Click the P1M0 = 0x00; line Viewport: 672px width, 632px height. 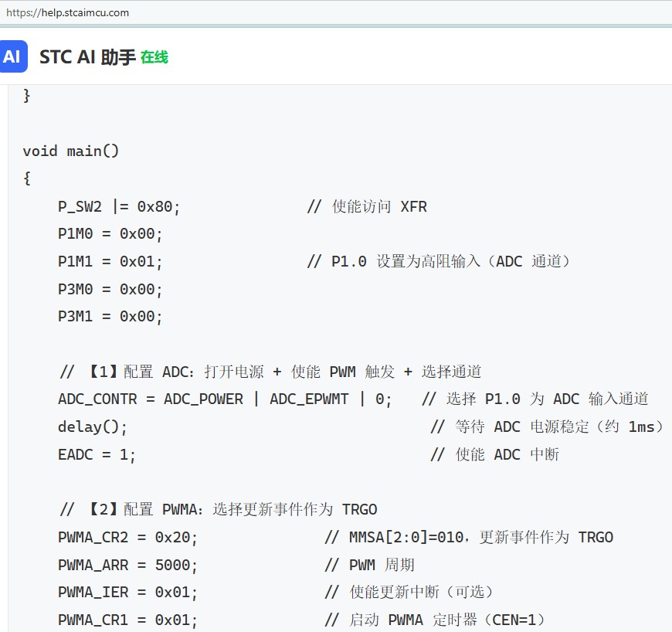pos(110,234)
